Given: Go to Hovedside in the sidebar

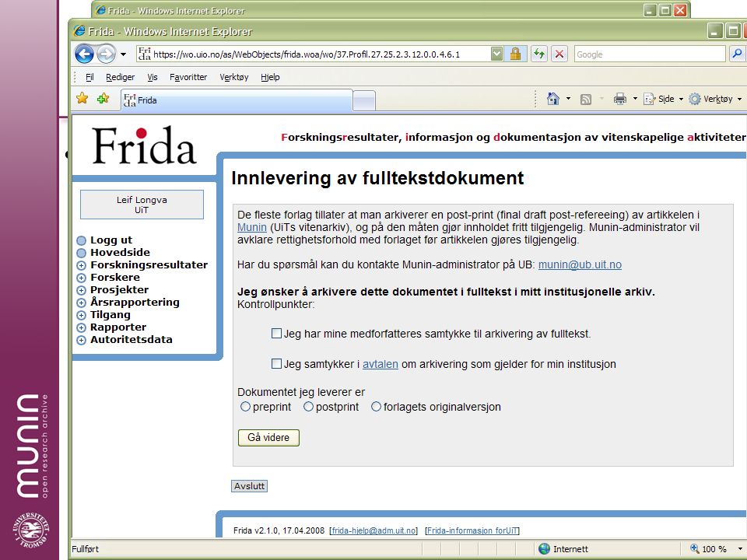Looking at the screenshot, I should 120,252.
